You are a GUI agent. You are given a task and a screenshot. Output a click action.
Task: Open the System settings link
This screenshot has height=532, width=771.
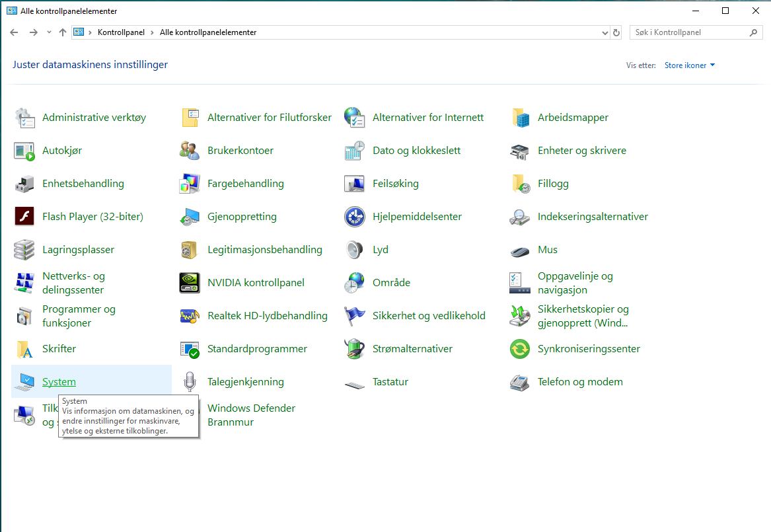pos(59,382)
